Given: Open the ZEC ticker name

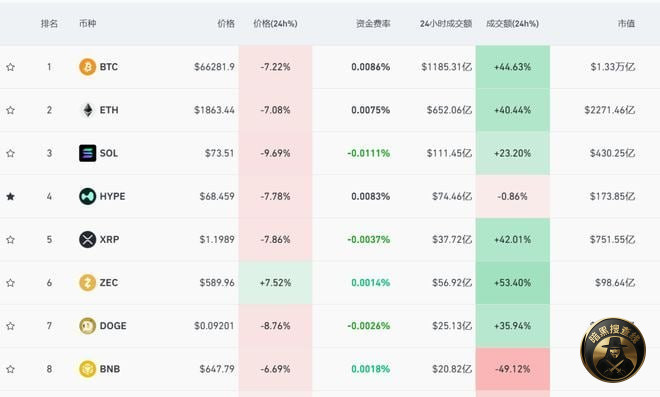Looking at the screenshot, I should click(x=109, y=283).
